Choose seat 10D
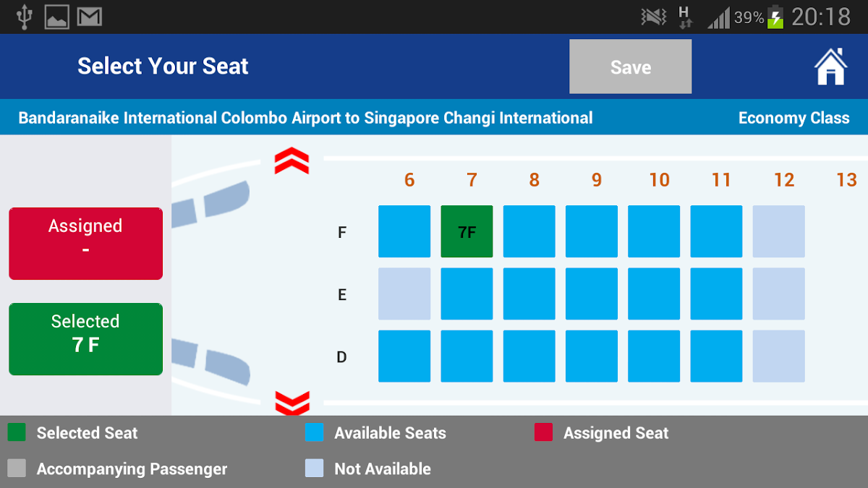Screen dimensions: 868x488 pyautogui.click(x=654, y=356)
